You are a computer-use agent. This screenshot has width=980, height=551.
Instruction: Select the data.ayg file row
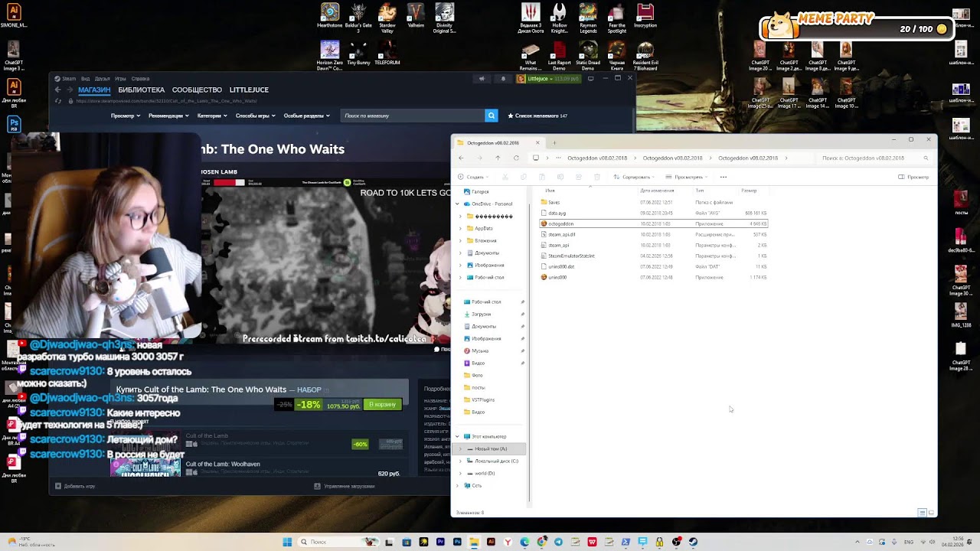coord(653,213)
